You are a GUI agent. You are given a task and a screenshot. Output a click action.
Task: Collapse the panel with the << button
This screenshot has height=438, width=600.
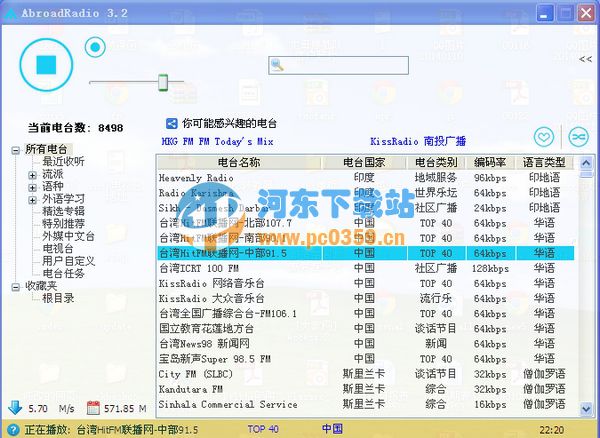click(x=585, y=59)
